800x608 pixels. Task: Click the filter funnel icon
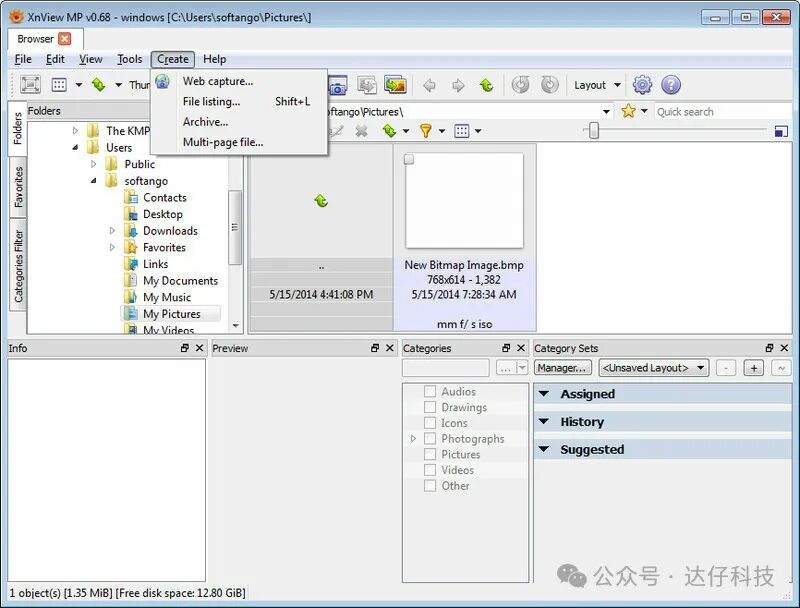point(425,131)
